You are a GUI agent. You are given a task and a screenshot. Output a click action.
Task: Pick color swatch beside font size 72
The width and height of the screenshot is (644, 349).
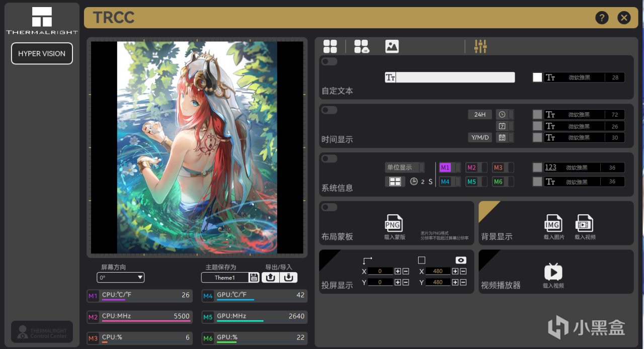[x=537, y=114]
